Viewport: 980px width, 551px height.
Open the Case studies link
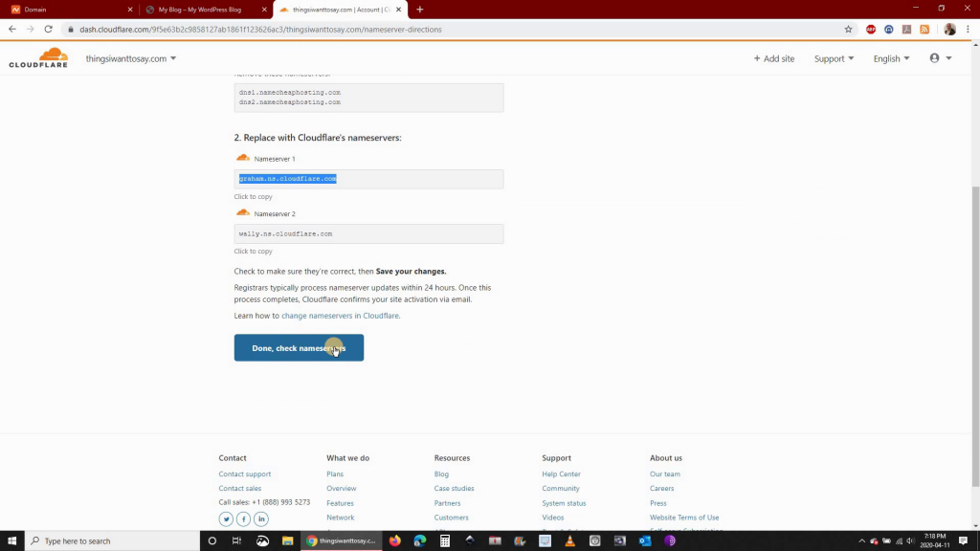[x=454, y=489]
